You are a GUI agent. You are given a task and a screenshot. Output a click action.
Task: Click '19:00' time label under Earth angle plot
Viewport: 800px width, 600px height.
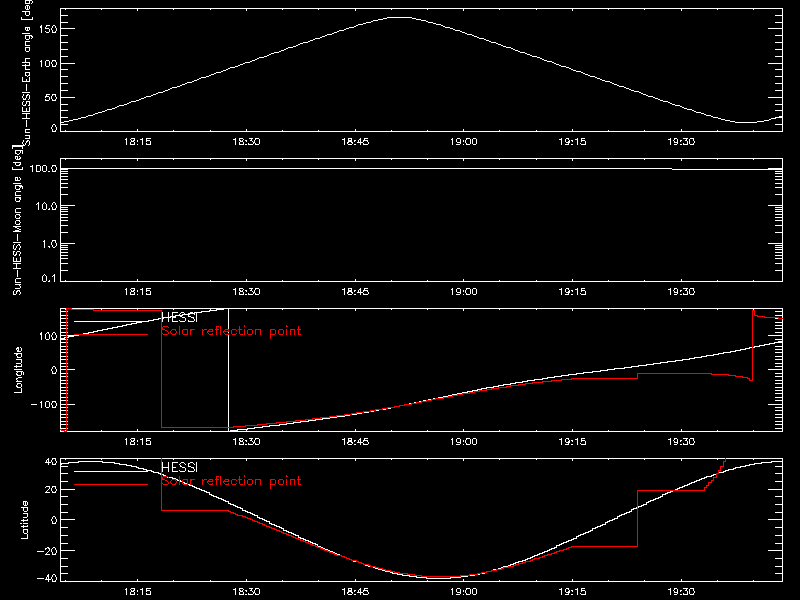(464, 142)
